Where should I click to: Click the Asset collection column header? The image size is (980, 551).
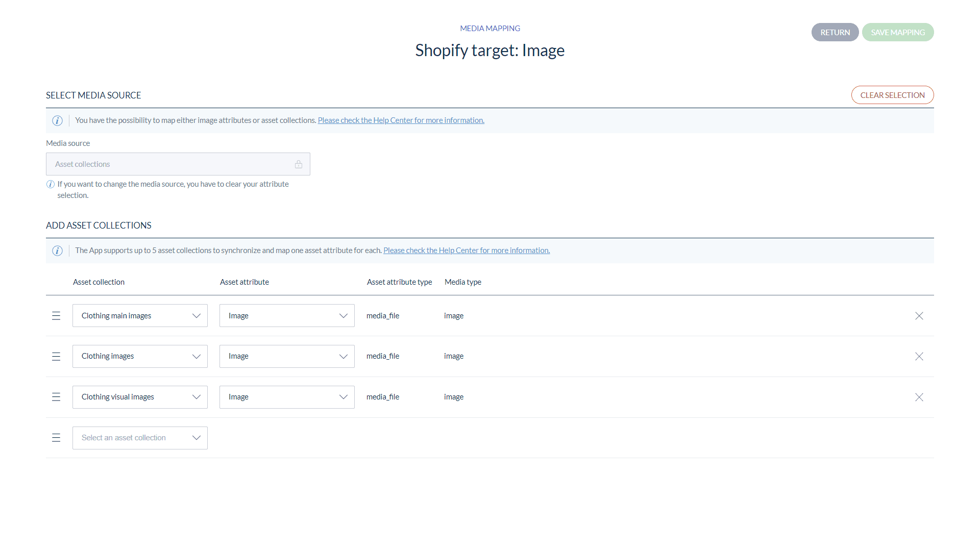pyautogui.click(x=99, y=282)
